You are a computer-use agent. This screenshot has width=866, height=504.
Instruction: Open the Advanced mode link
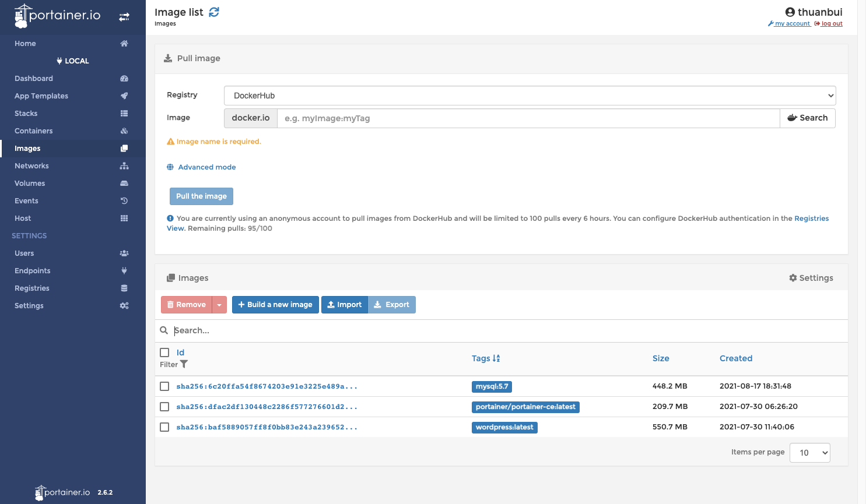[x=206, y=167]
